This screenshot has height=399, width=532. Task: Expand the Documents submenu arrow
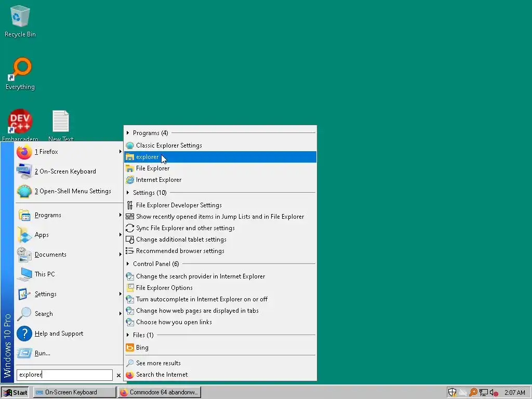tap(120, 255)
